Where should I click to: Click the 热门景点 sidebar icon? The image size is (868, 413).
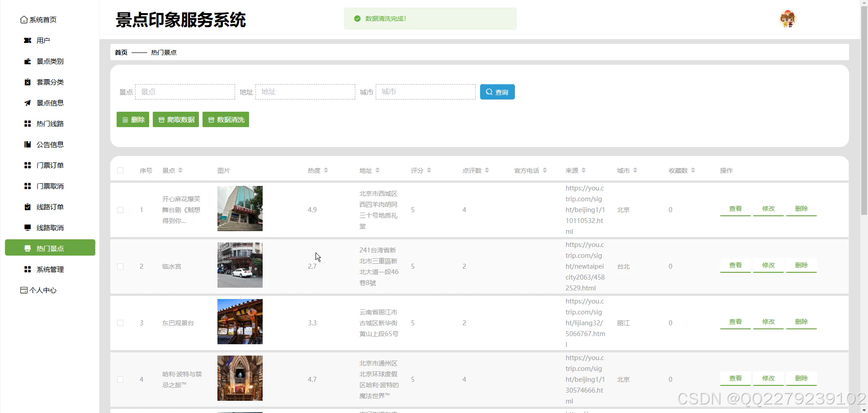28,248
